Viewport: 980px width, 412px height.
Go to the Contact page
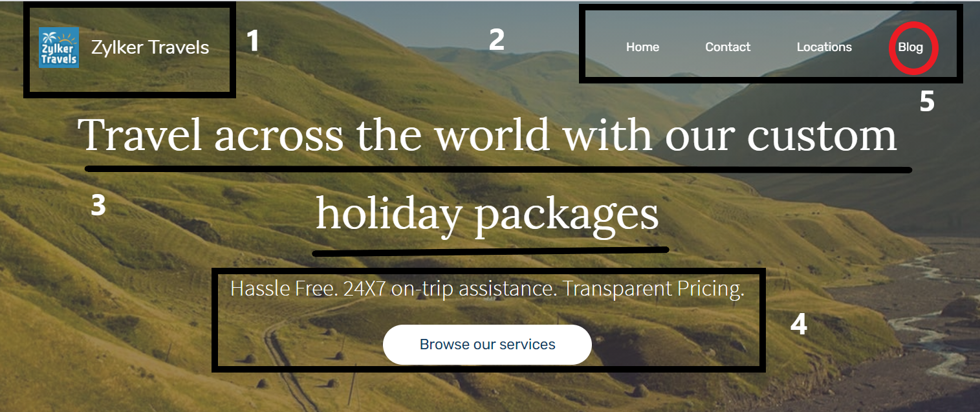click(x=728, y=47)
